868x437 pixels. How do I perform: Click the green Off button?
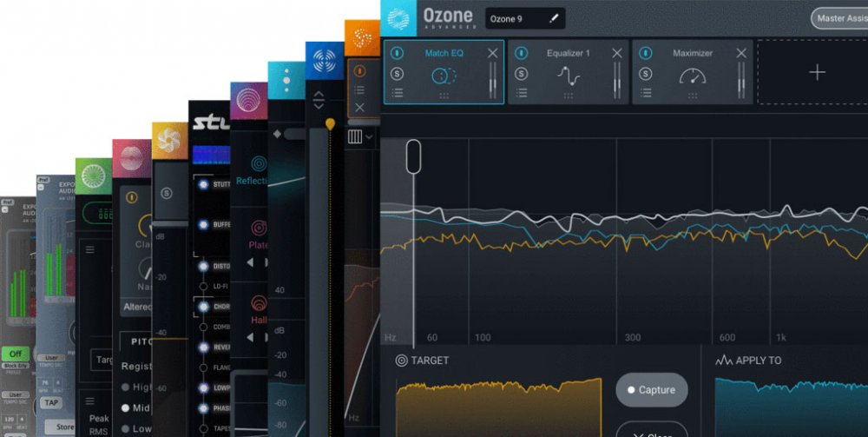coord(16,354)
